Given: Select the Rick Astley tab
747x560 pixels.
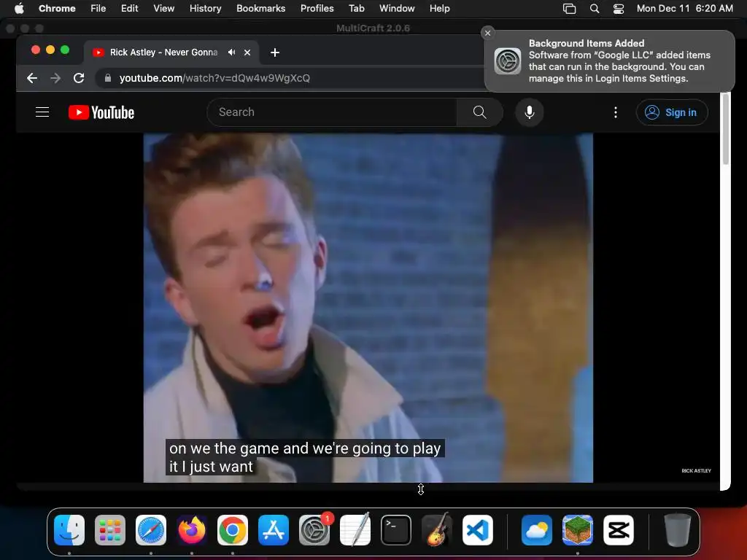Looking at the screenshot, I should coord(163,52).
